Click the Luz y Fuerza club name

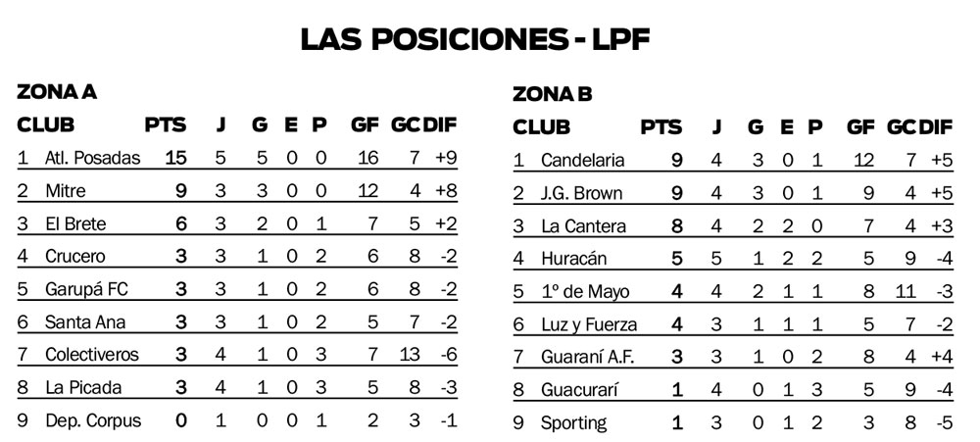(x=589, y=324)
